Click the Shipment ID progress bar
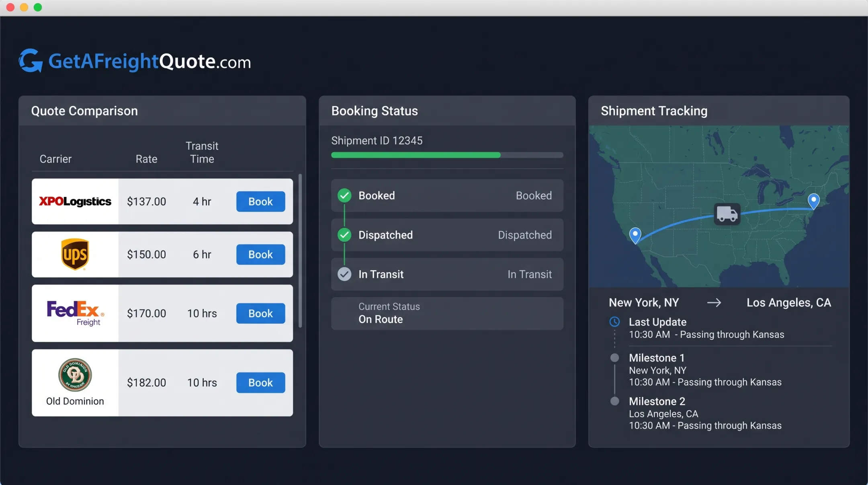The image size is (868, 485). (x=447, y=155)
